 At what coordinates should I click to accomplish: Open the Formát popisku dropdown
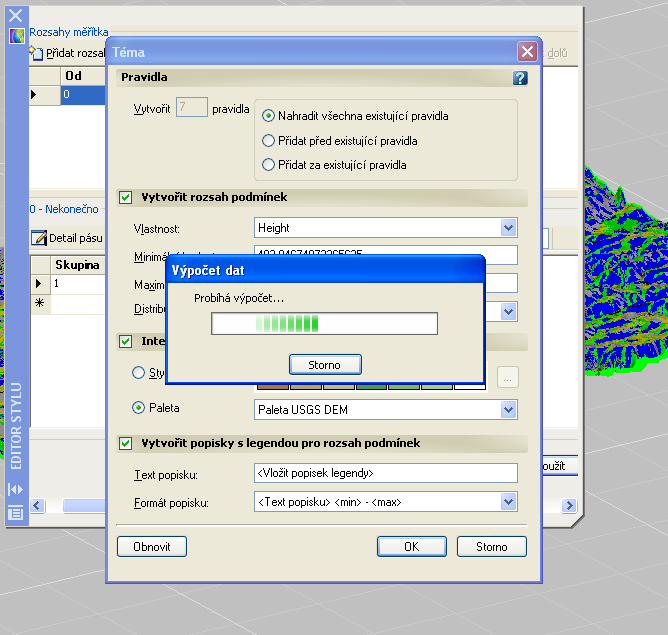508,502
